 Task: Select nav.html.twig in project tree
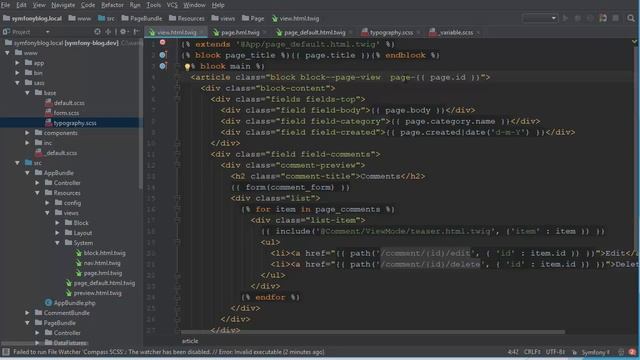click(x=102, y=263)
